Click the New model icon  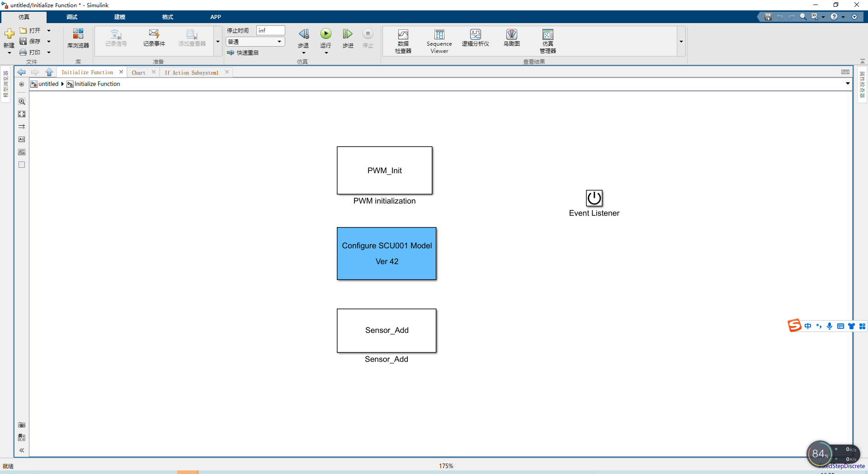pyautogui.click(x=9, y=34)
